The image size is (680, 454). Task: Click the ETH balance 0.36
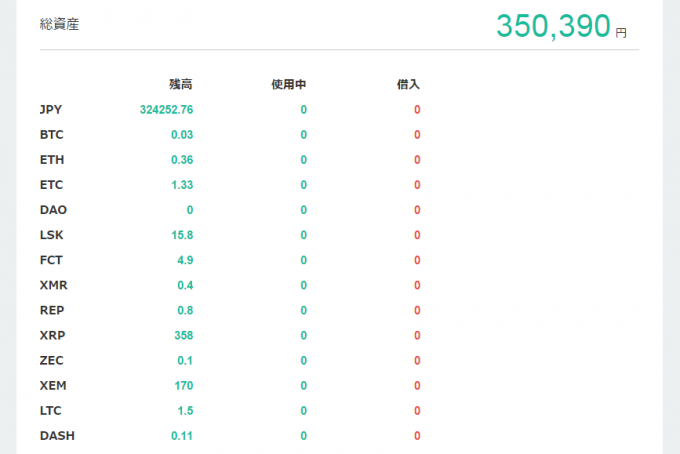(x=182, y=160)
